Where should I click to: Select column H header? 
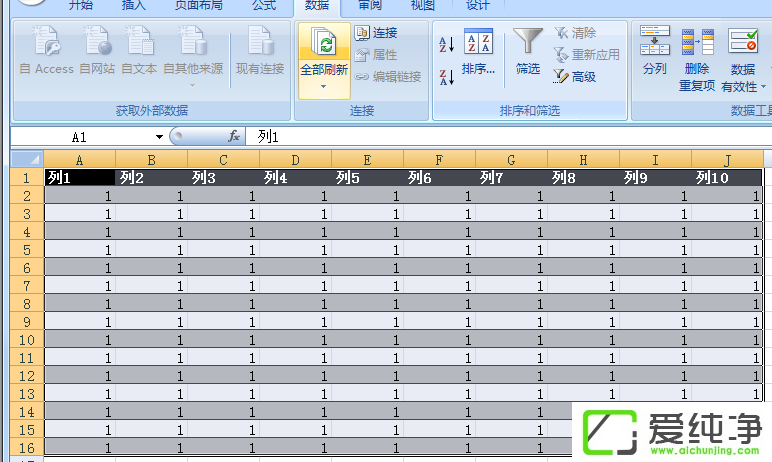(583, 160)
